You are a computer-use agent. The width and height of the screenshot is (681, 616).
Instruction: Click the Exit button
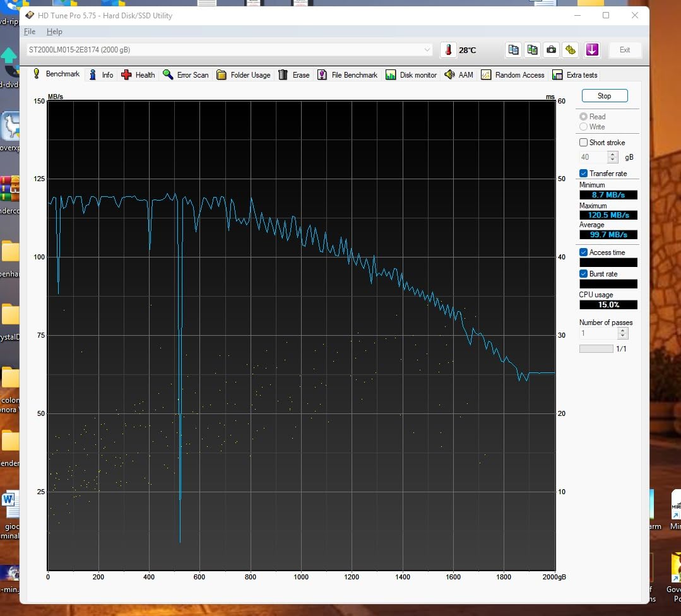(x=625, y=50)
